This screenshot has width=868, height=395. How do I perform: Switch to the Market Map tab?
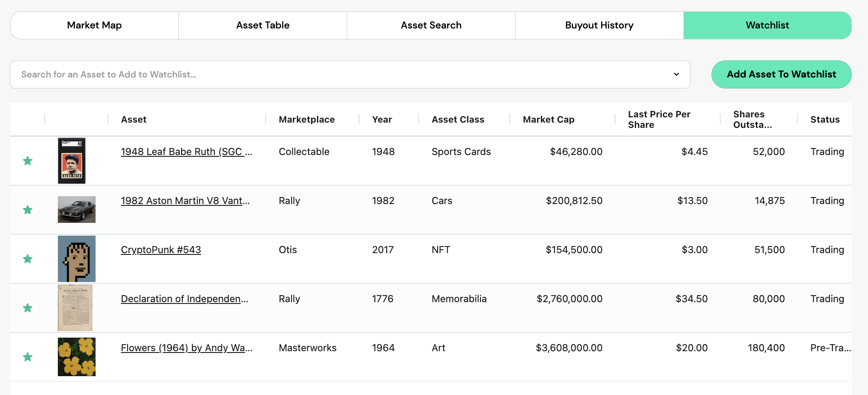point(94,25)
